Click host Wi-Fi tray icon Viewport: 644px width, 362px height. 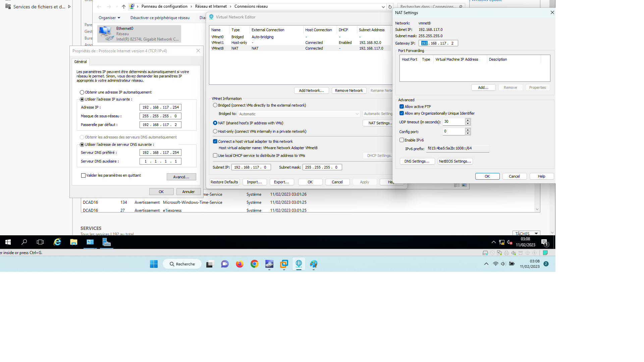(x=495, y=264)
